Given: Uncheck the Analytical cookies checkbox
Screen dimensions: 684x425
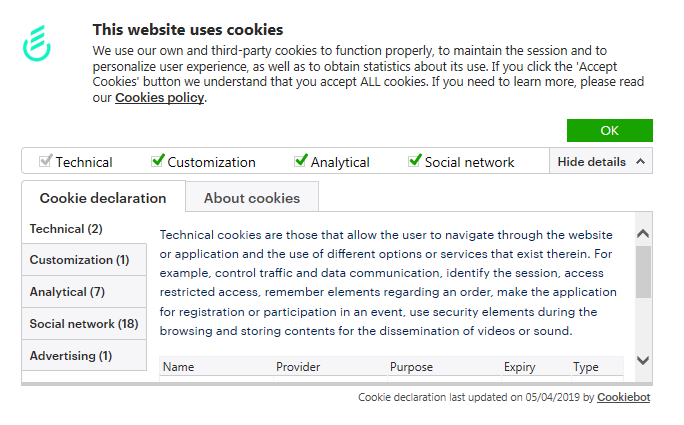Looking at the screenshot, I should click(301, 161).
